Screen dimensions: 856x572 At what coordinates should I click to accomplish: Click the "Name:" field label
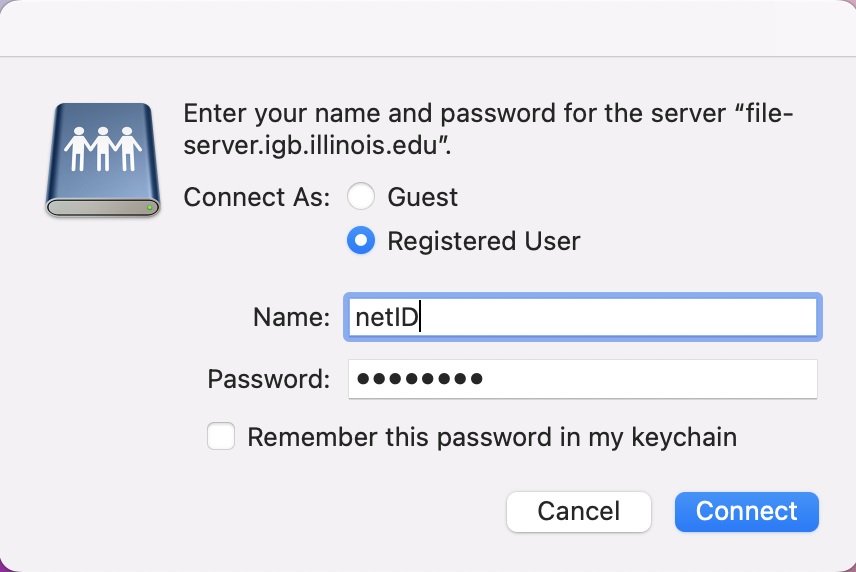click(291, 318)
